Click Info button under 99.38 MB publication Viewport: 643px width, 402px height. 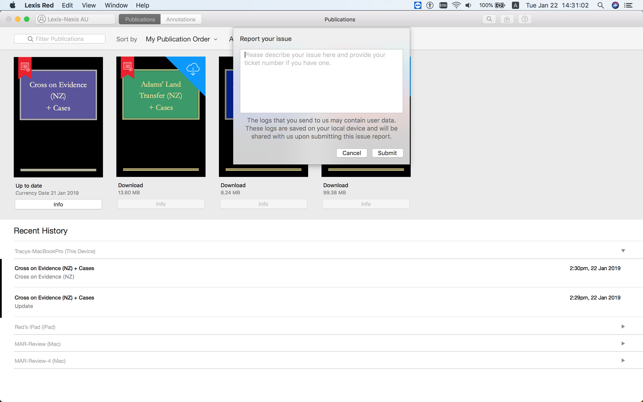tap(366, 204)
